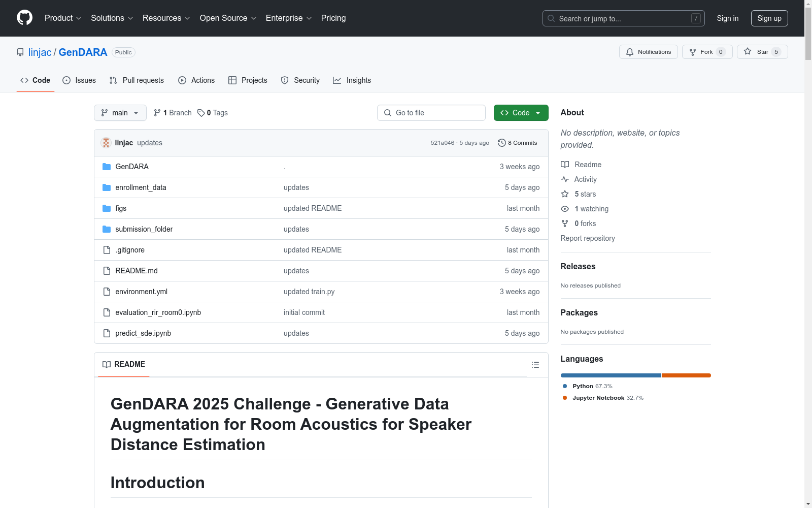The height and width of the screenshot is (508, 812).
Task: Click the eye icon beside 1 watching
Action: pos(565,209)
